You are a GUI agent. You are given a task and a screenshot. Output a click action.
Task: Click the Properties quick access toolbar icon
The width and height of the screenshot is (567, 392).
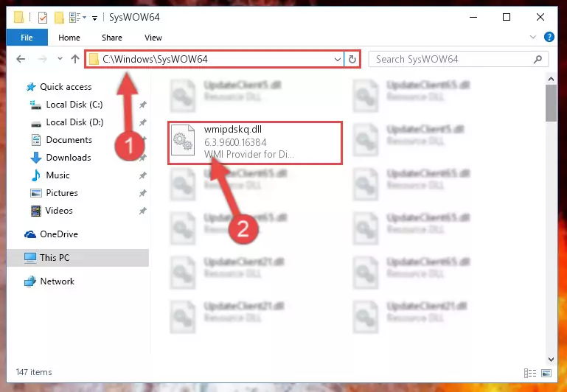pos(43,17)
